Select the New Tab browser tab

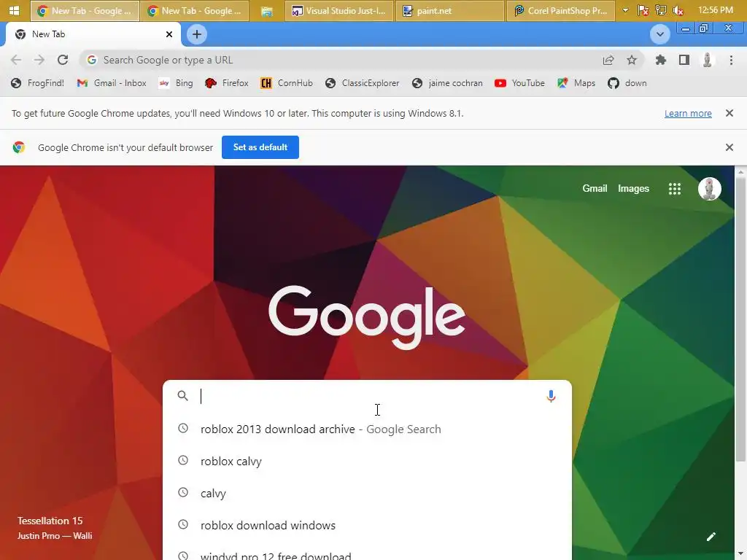[x=93, y=34]
